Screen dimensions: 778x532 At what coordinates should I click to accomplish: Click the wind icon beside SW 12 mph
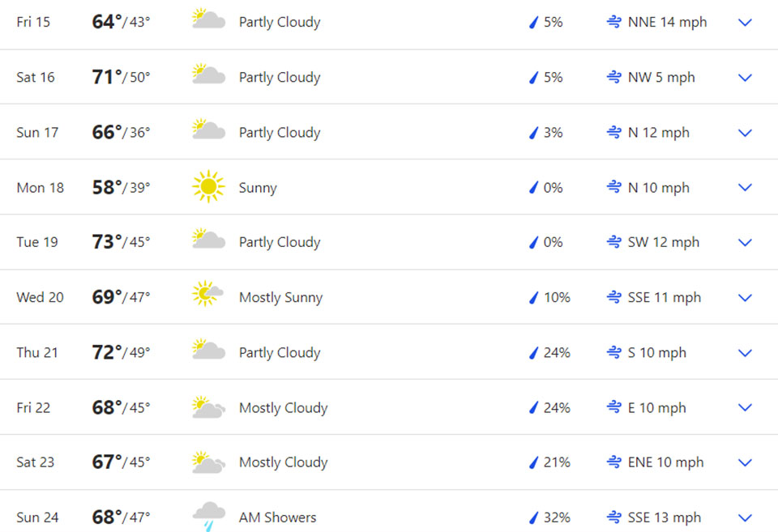tap(614, 242)
